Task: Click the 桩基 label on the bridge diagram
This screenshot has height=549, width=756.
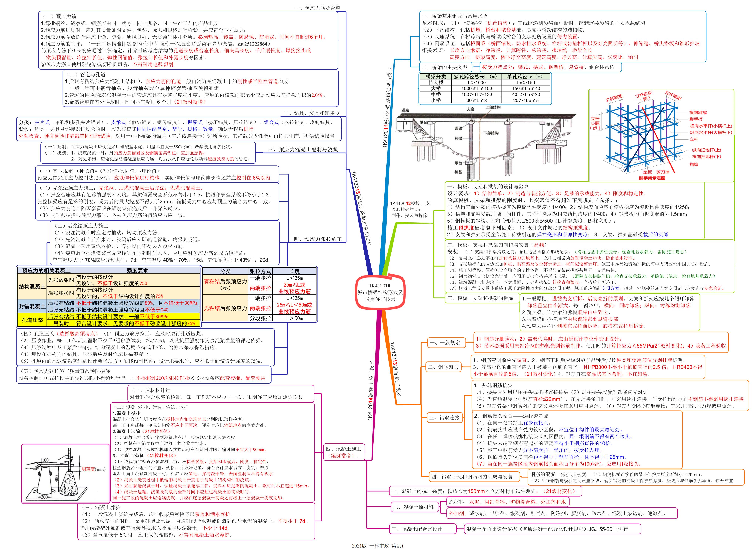Action: coord(458,172)
